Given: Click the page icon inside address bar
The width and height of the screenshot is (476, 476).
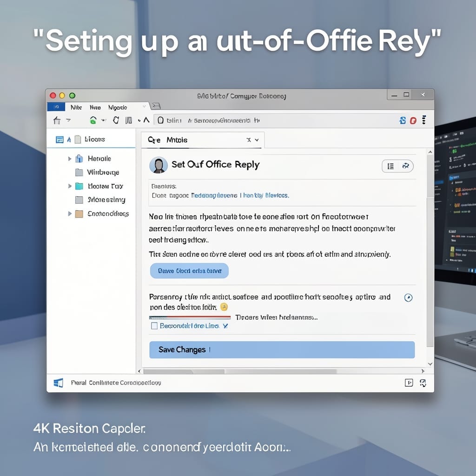Looking at the screenshot, I should [160, 120].
